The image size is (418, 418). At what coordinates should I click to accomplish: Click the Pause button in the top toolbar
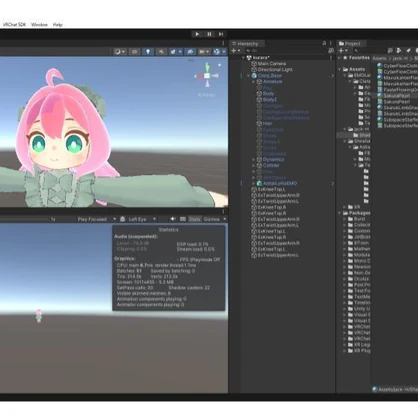click(x=209, y=34)
